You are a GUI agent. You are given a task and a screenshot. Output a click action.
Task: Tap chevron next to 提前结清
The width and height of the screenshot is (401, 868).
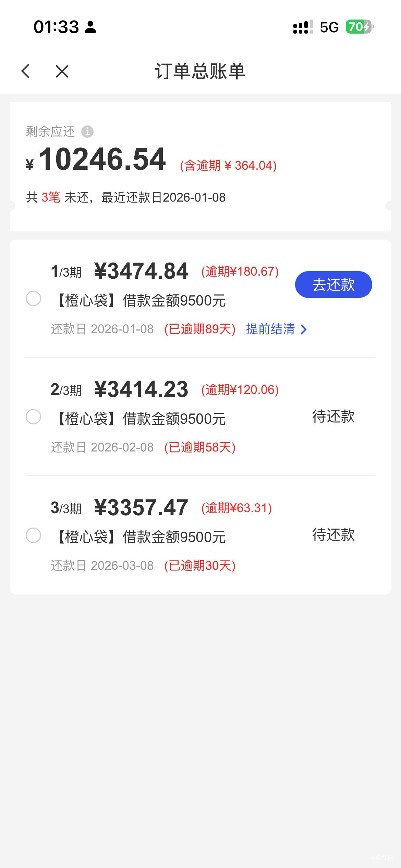(x=303, y=329)
